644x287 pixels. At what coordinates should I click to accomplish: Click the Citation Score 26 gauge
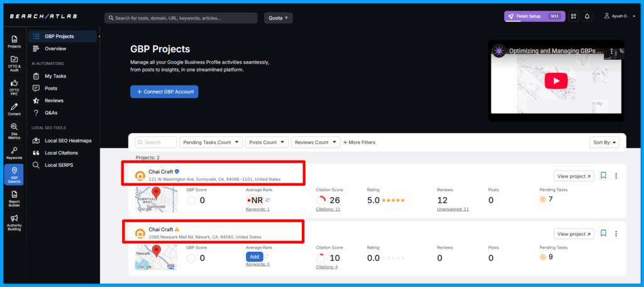tap(321, 200)
